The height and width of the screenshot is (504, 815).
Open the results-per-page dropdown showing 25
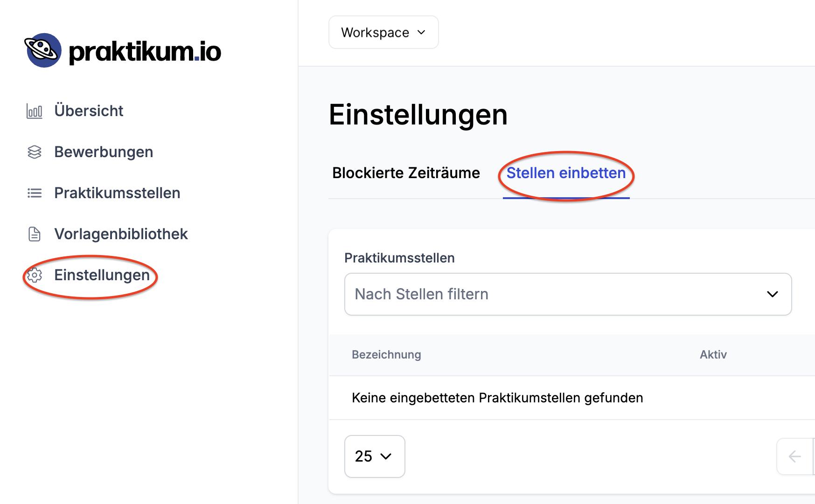pos(375,456)
